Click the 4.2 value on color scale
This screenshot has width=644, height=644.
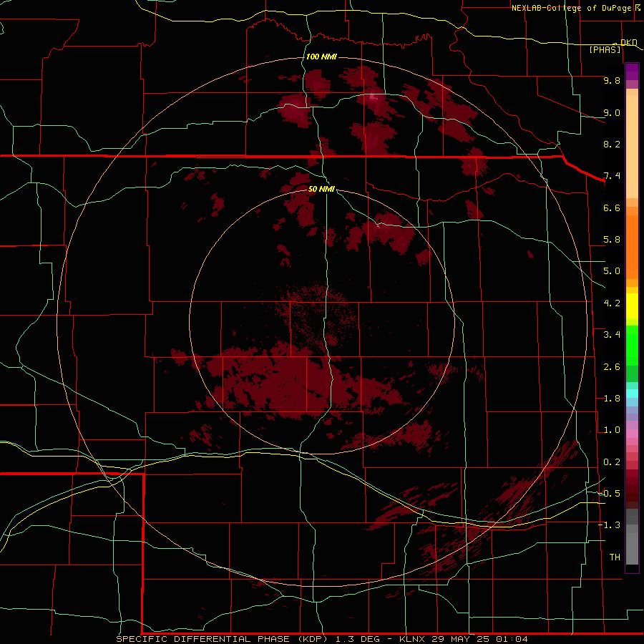pyautogui.click(x=612, y=303)
